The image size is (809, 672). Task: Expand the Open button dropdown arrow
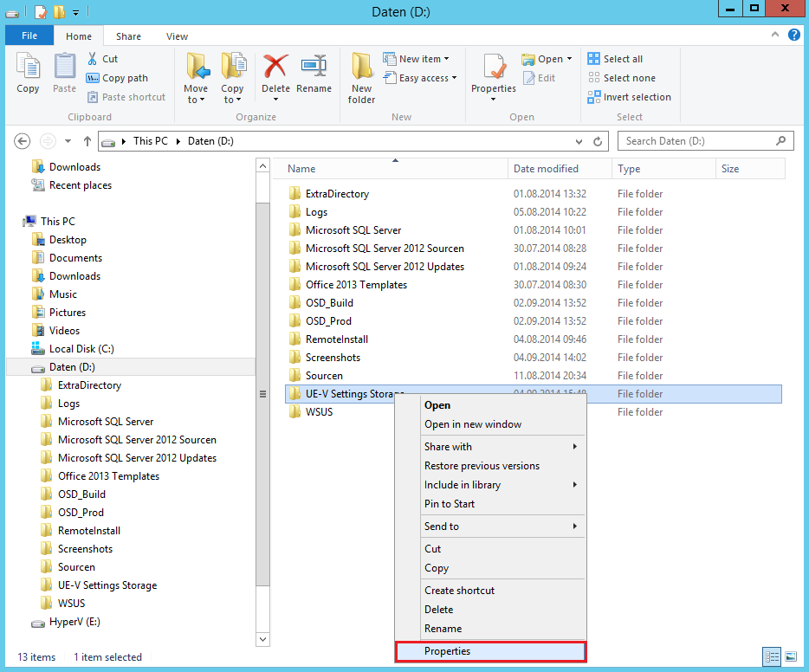tap(570, 59)
